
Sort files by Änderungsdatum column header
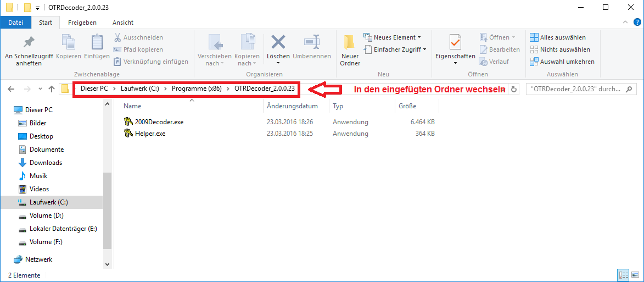pos(292,106)
